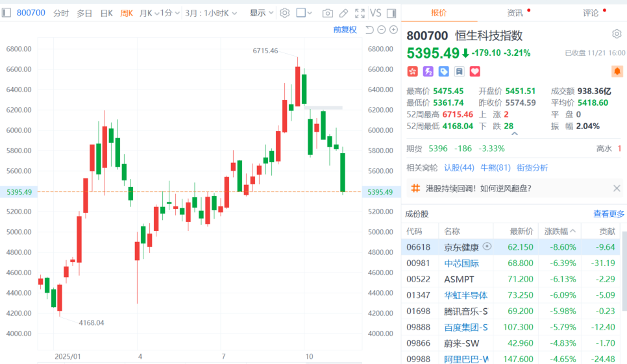The image size is (627, 364).
Task: Click stock code 09888 cell
Action: [418, 327]
